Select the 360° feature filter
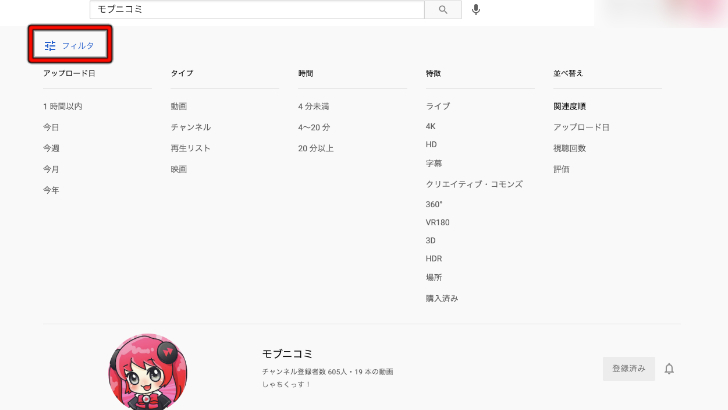Image resolution: width=728 pixels, height=410 pixels. click(434, 204)
